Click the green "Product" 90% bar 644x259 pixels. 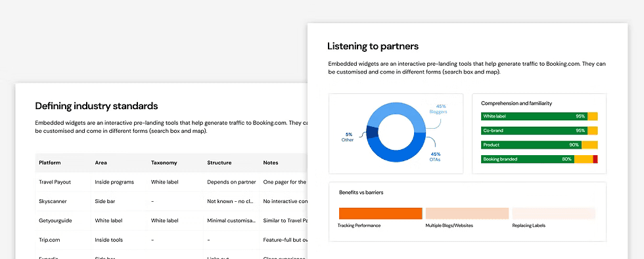coord(532,145)
